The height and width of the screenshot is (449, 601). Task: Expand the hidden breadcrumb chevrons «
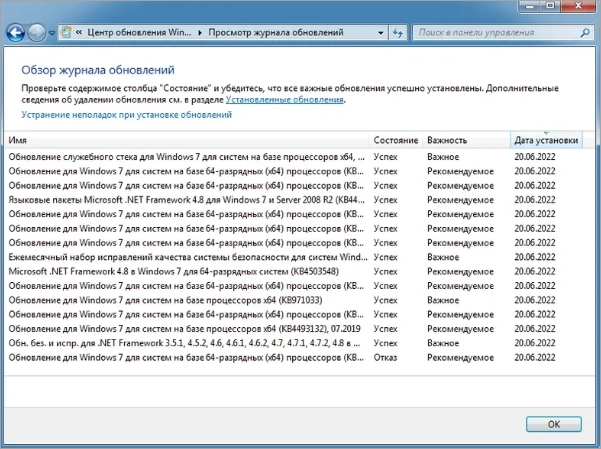click(79, 33)
